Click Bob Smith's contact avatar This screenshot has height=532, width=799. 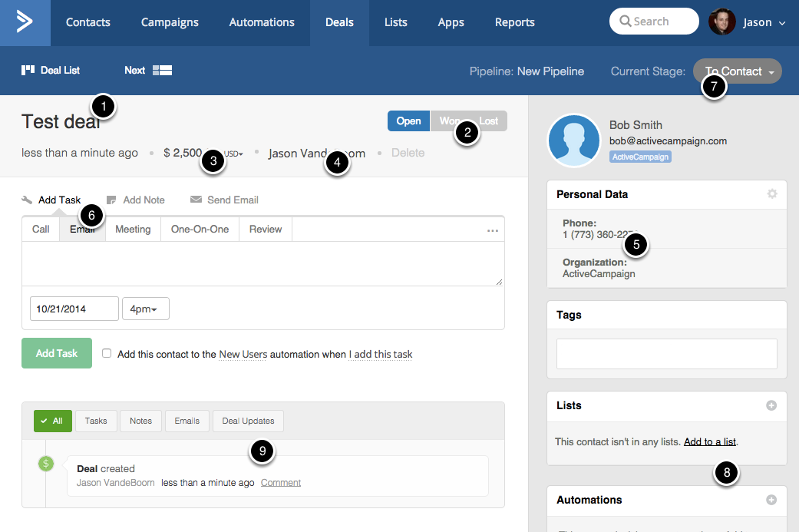click(574, 140)
